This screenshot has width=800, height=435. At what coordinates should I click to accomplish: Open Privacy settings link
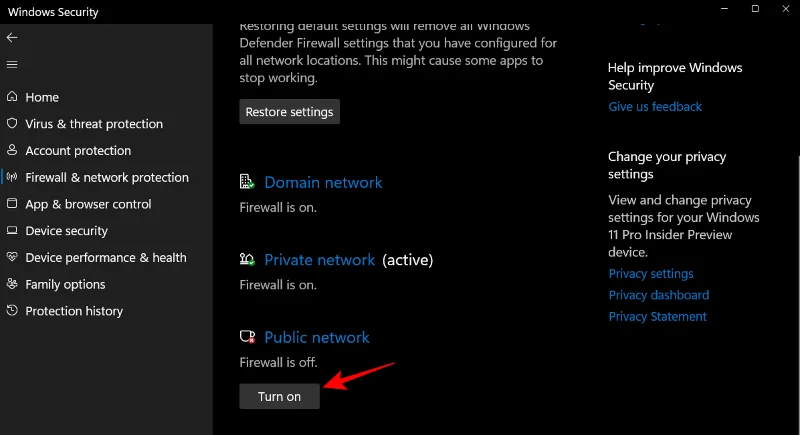(651, 274)
